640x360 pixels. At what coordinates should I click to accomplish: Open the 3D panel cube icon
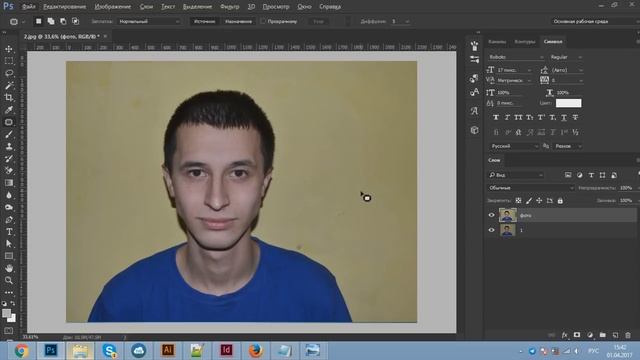click(474, 130)
